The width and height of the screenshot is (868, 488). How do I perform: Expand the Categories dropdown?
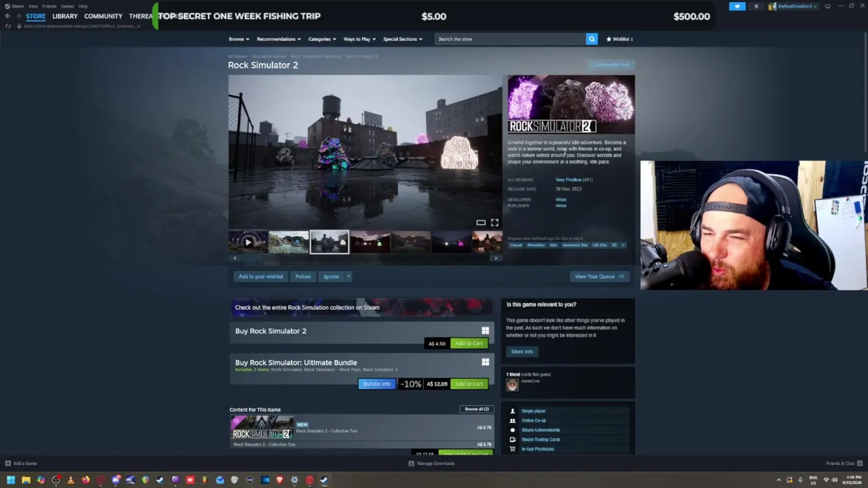[x=322, y=39]
